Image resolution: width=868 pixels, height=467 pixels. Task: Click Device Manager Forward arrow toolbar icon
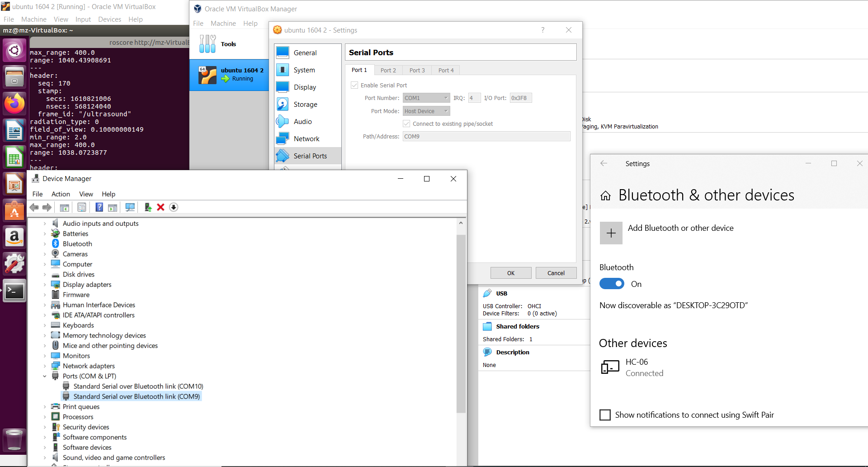[47, 207]
